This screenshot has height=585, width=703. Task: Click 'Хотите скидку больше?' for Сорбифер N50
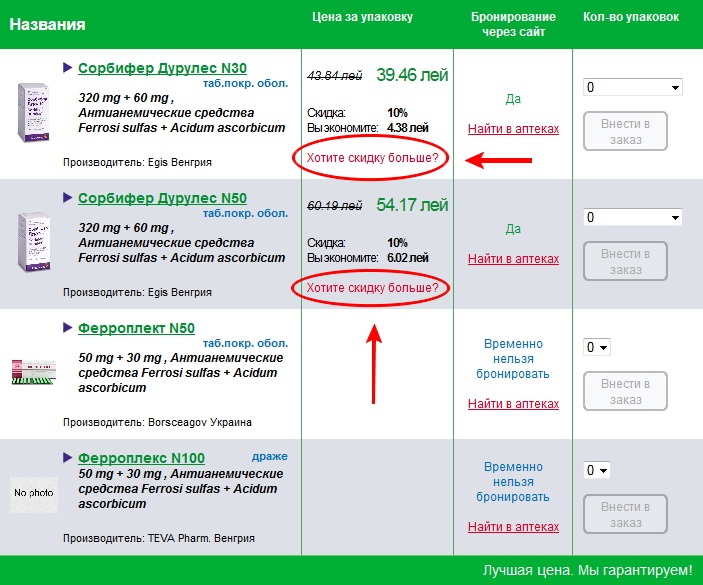(372, 288)
